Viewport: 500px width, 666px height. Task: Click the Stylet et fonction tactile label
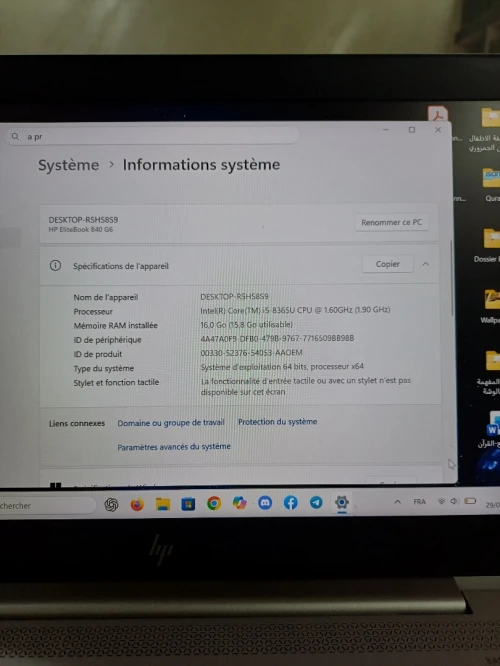pyautogui.click(x=116, y=382)
